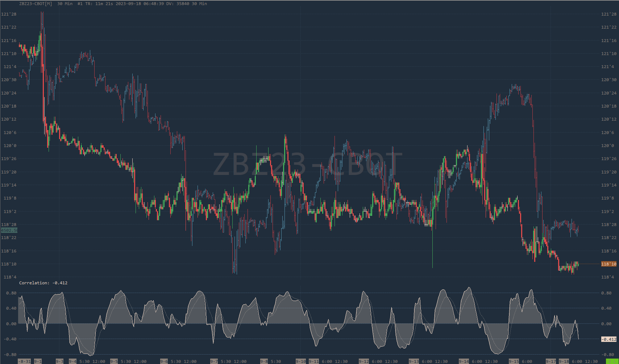Select the 9-10 date label on time axis
The width and height of the screenshot is (619, 364).
click(x=301, y=361)
